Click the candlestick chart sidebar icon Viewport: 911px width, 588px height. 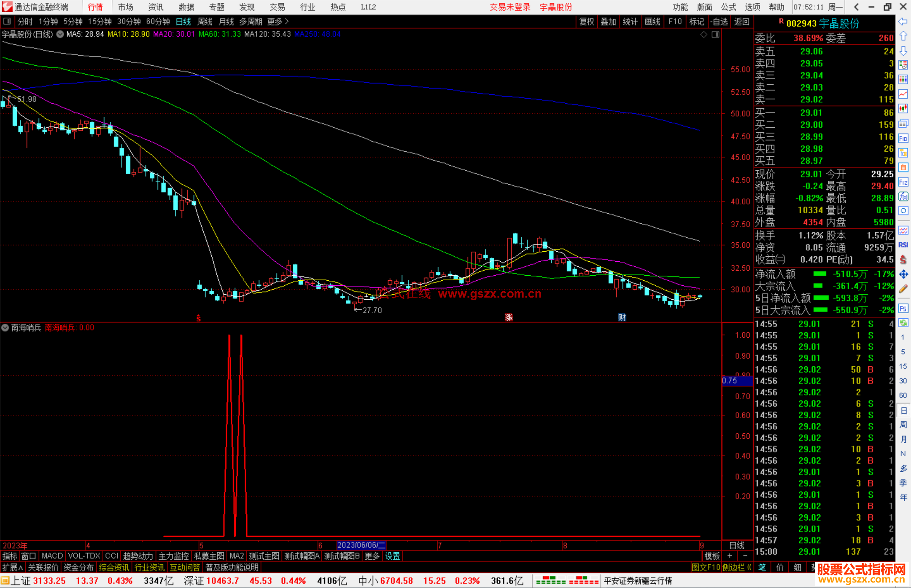pos(903,108)
